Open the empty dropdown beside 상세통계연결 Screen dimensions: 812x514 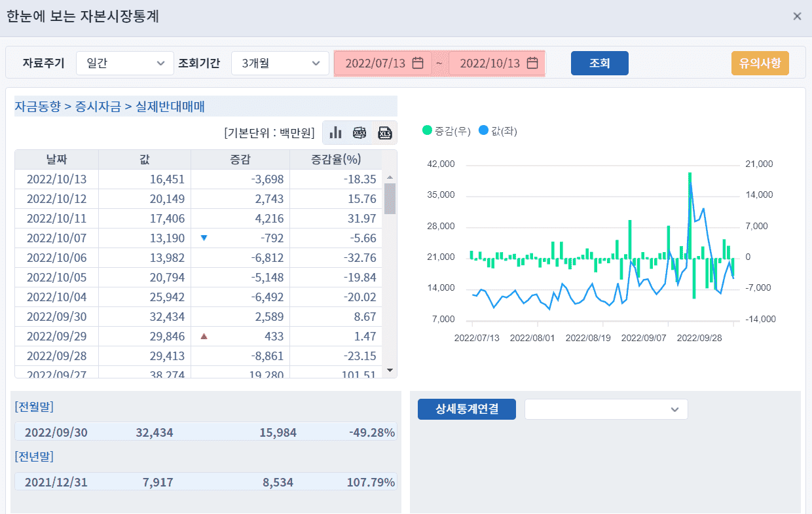coord(606,409)
